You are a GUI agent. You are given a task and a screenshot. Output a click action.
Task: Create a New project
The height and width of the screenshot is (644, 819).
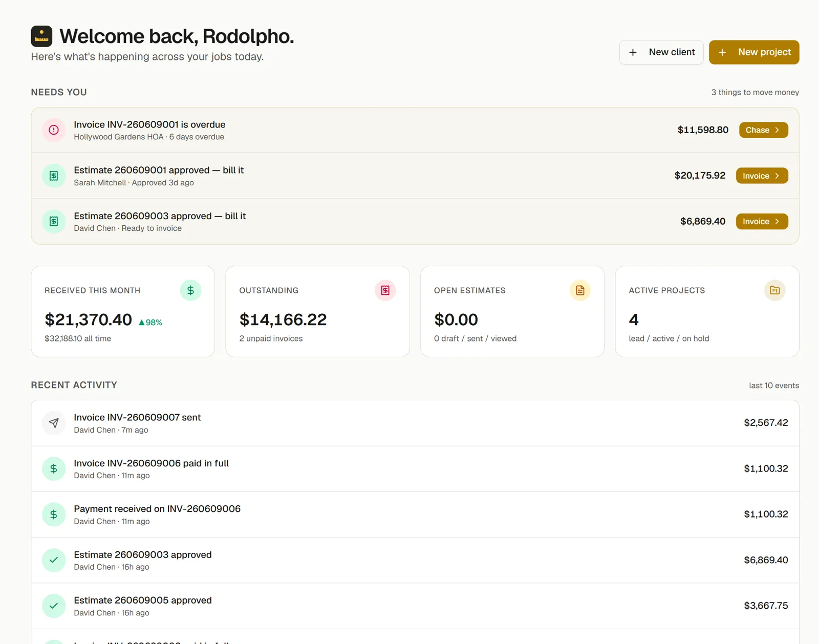coord(754,52)
